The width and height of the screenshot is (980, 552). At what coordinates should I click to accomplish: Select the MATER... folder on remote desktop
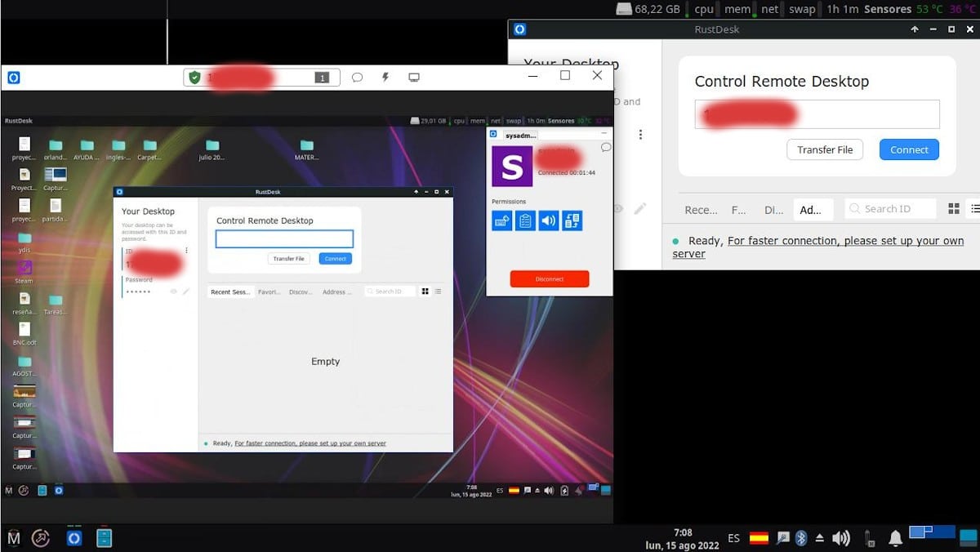click(306, 149)
